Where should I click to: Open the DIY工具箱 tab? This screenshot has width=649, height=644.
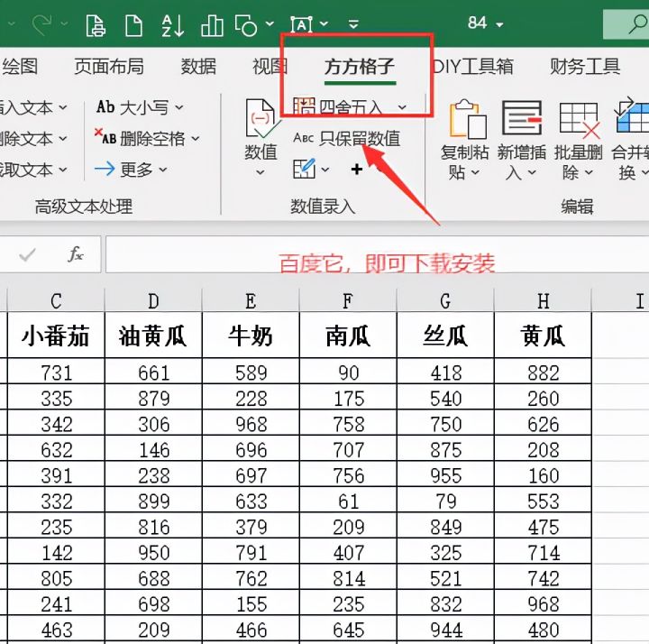pos(472,66)
